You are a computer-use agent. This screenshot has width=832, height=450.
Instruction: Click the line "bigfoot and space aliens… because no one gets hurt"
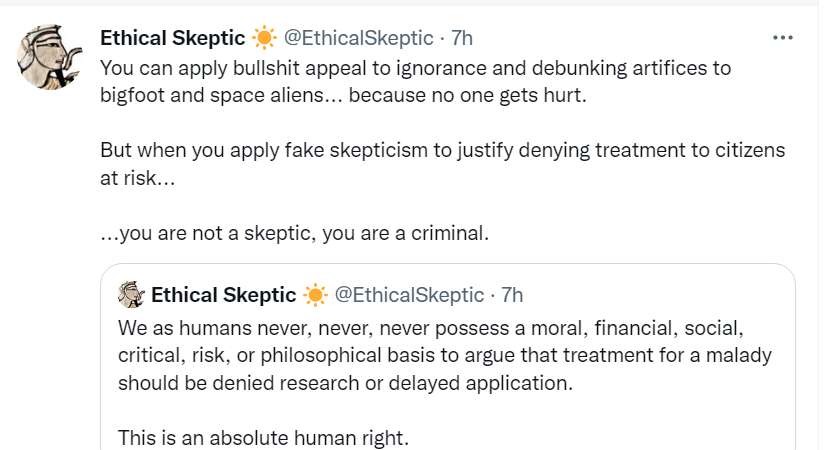[x=350, y=97]
